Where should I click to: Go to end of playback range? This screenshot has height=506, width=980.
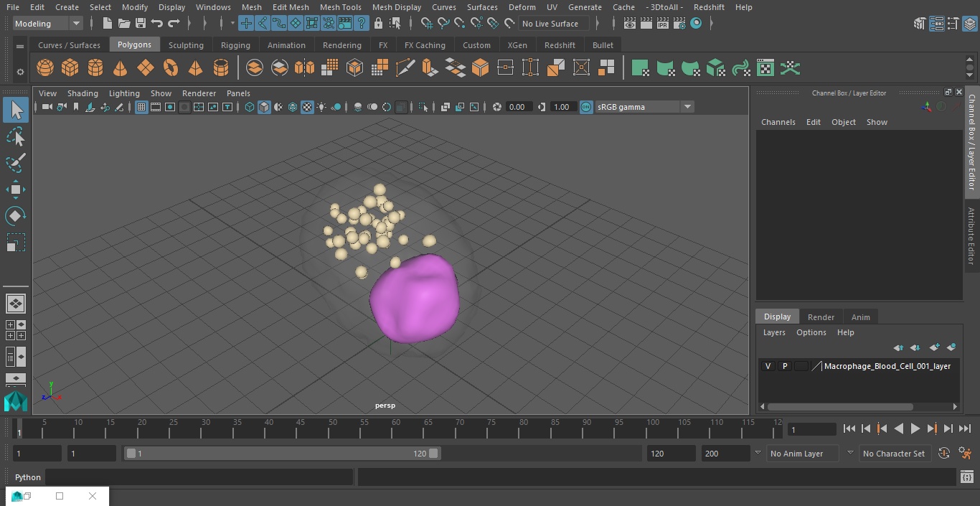[x=965, y=428]
